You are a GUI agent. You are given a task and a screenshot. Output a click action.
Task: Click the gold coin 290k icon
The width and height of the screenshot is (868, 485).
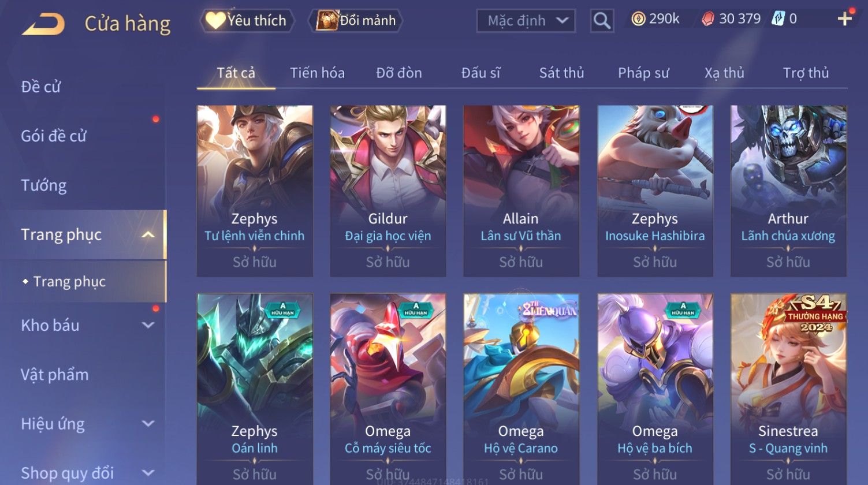pyautogui.click(x=638, y=19)
